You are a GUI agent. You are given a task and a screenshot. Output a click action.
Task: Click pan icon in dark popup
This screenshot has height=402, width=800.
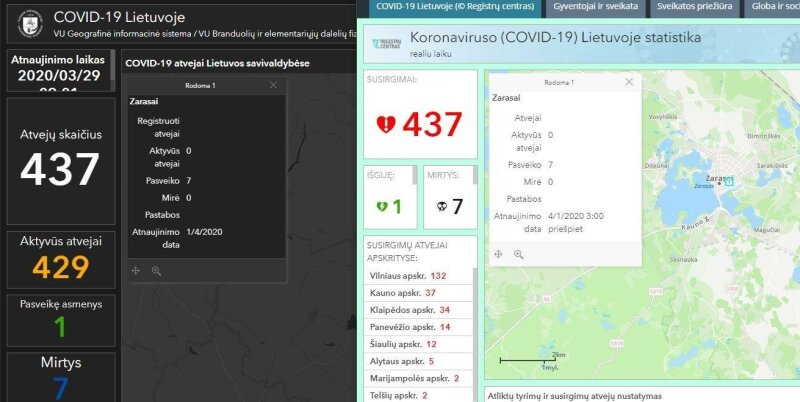pyautogui.click(x=136, y=270)
